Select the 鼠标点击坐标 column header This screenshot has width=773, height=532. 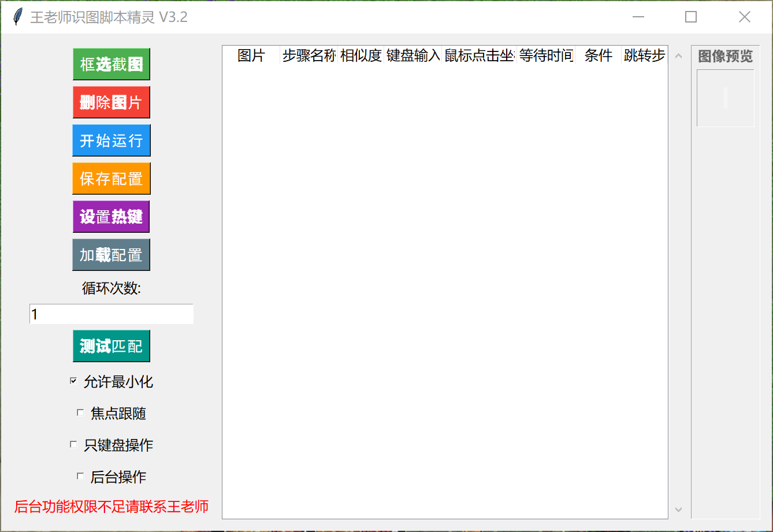479,55
